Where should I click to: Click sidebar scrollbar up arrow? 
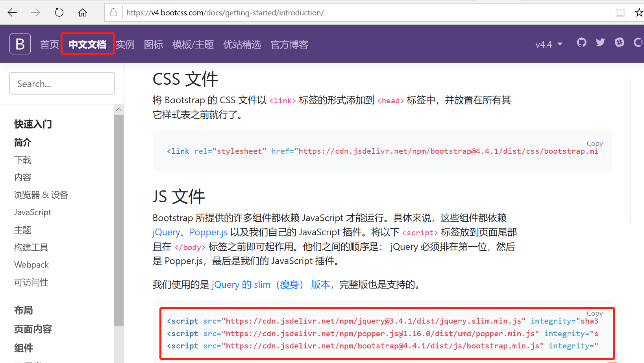tap(118, 110)
